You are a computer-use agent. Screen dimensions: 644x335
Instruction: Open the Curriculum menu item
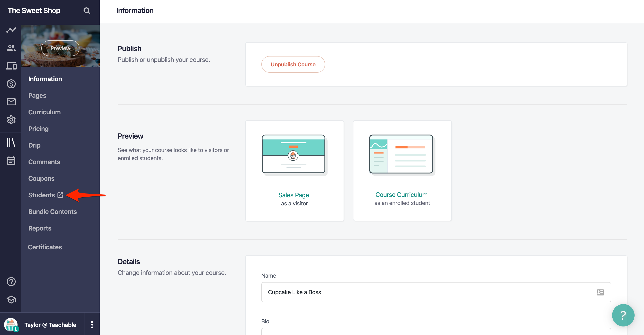pyautogui.click(x=44, y=112)
